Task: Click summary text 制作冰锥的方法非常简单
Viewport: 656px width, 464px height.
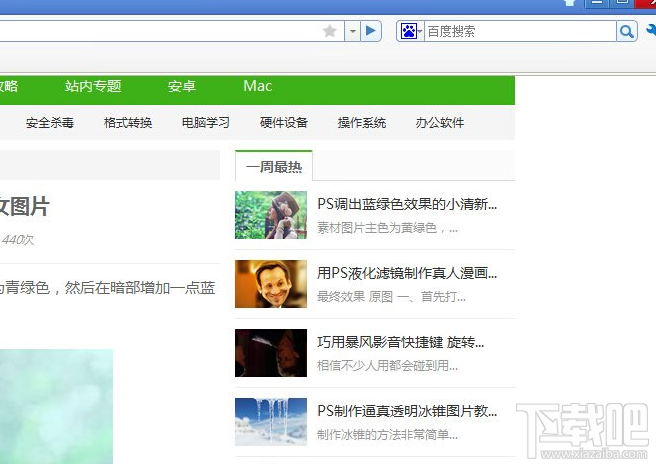Action: point(387,435)
